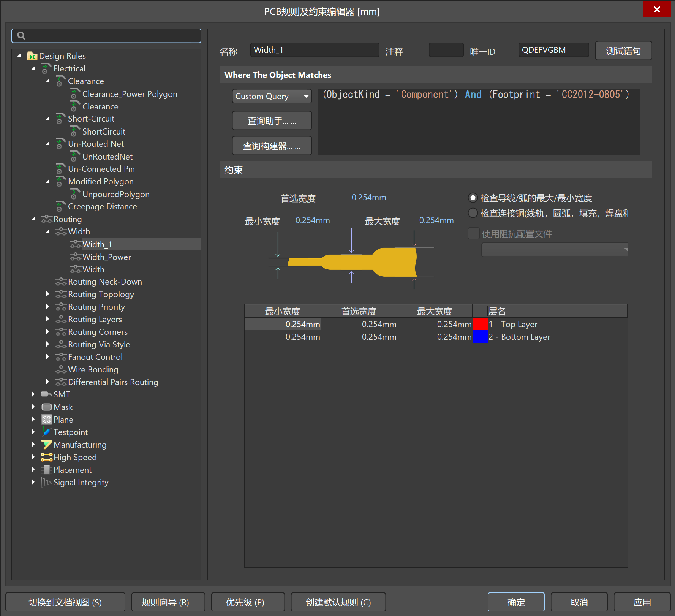Collapse the Electrical rules branch

coord(33,69)
